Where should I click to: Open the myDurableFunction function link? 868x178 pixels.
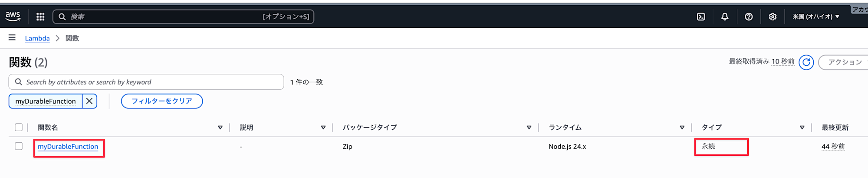tap(68, 147)
